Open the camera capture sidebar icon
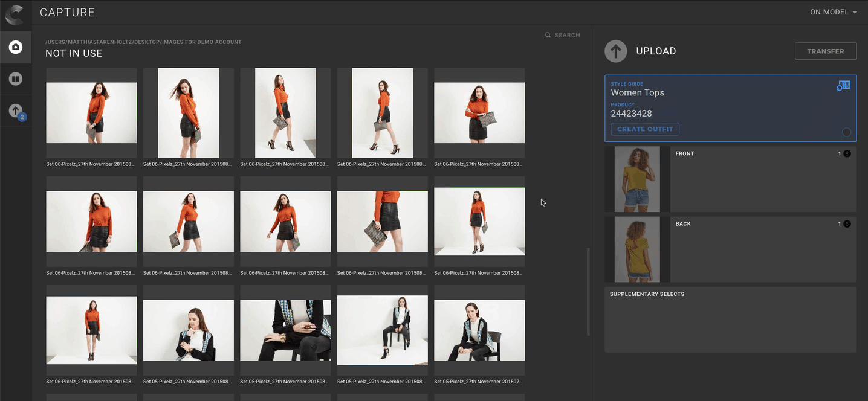 point(16,47)
